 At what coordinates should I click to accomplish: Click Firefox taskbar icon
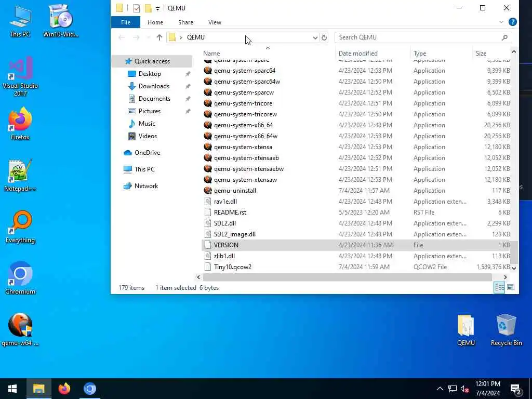coord(64,389)
